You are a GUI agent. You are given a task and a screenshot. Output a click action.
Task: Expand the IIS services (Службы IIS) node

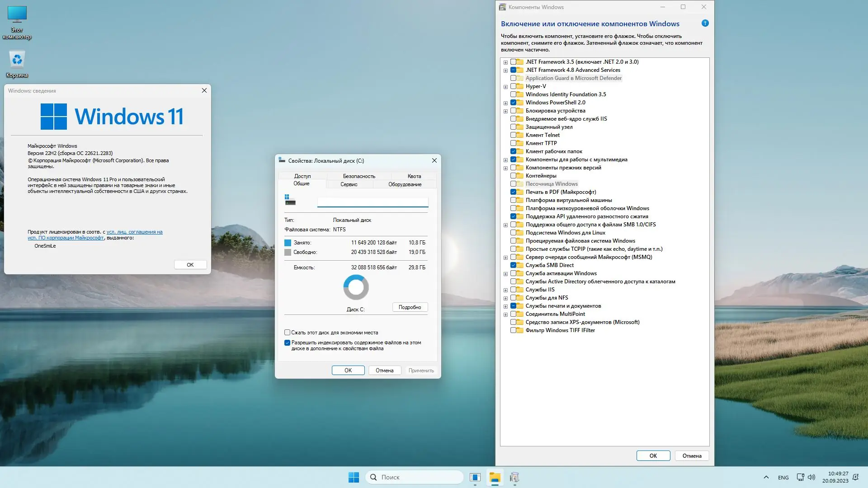tap(505, 290)
